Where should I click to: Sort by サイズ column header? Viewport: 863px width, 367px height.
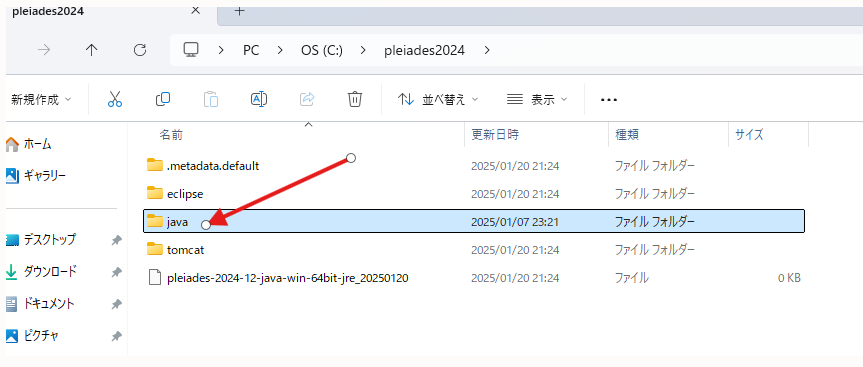tap(749, 134)
